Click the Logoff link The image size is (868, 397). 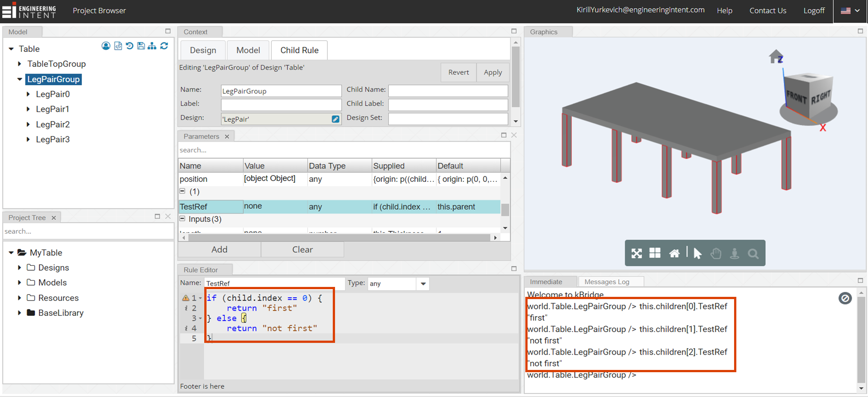814,10
